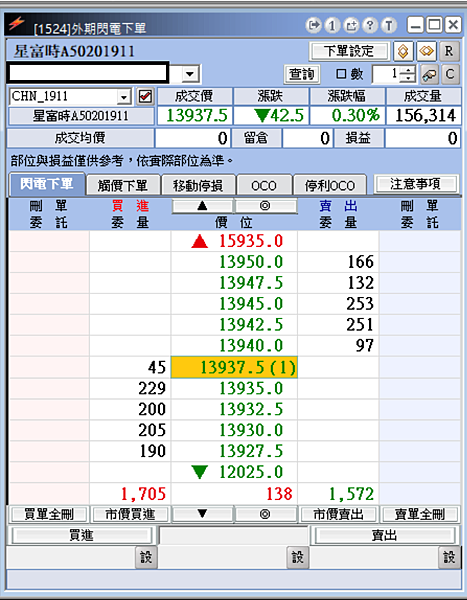Click the vertical diamond layout icon
The image size is (467, 600).
pos(403,51)
